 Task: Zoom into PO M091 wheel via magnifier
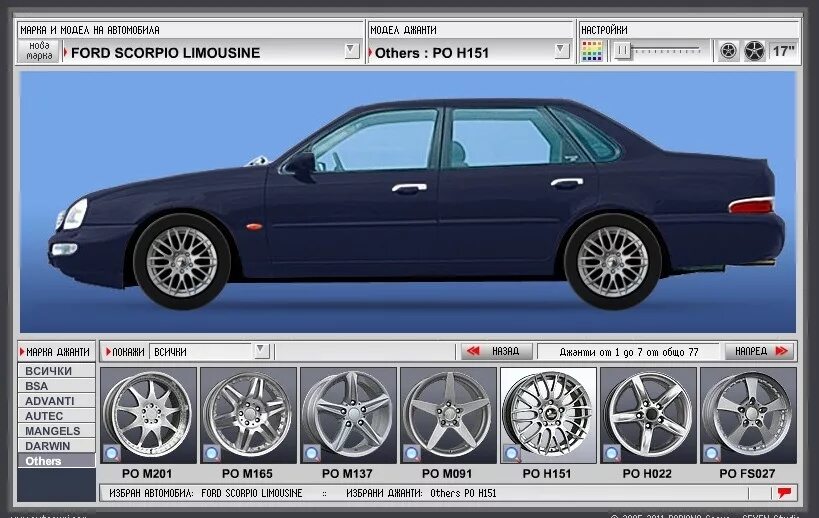tap(412, 453)
